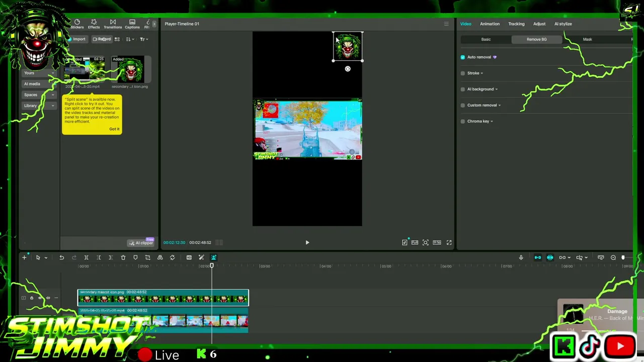Screen dimensions: 644x362
Task: Toggle Auto removal checkbox
Action: click(463, 57)
